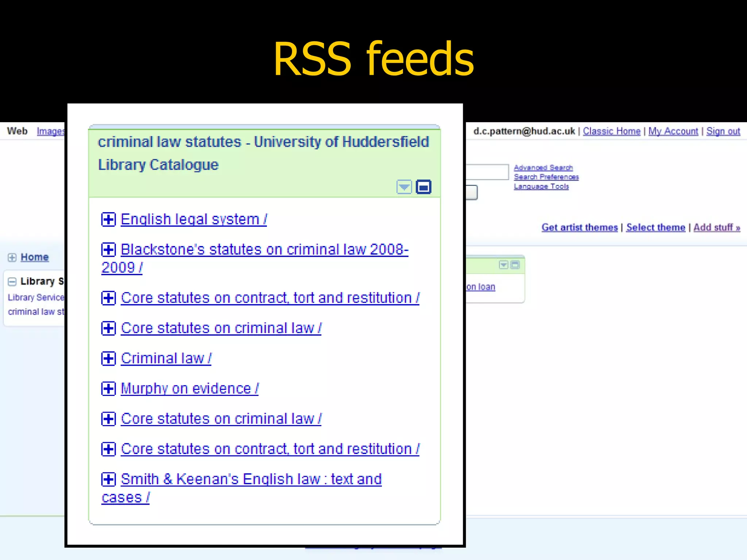Minimize the small background gadget with 'on loan'
This screenshot has width=747, height=560.
click(515, 265)
